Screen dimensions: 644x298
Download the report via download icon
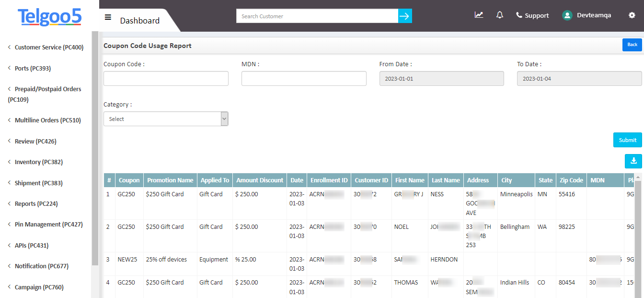click(x=633, y=161)
